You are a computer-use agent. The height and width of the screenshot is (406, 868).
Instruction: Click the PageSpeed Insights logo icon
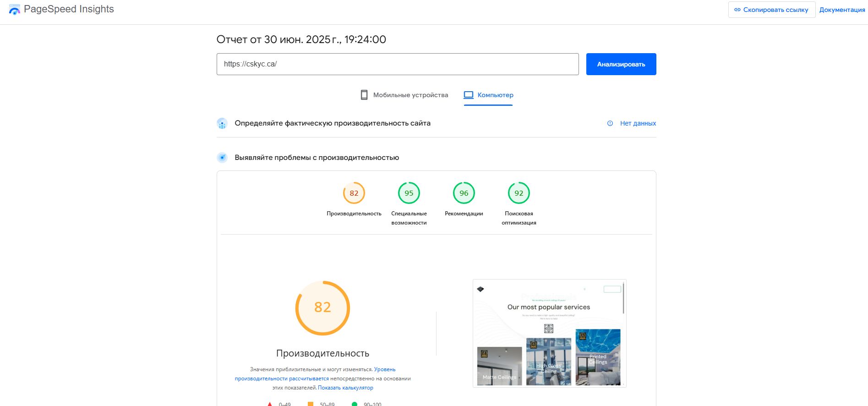click(x=15, y=10)
